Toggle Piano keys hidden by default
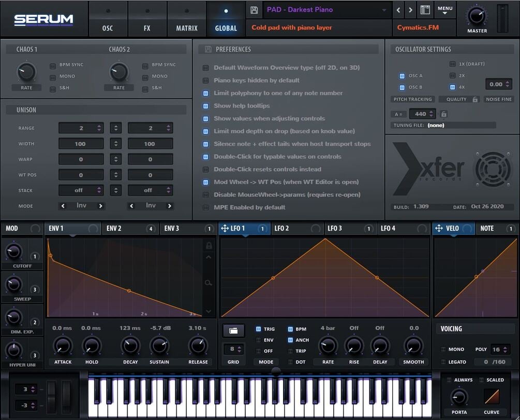520x420 pixels. 205,81
